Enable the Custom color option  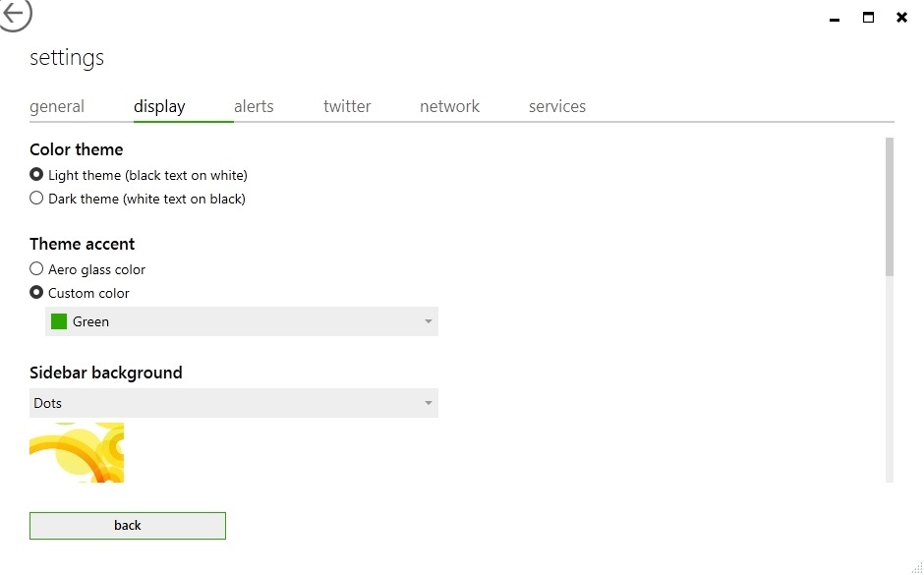36,292
